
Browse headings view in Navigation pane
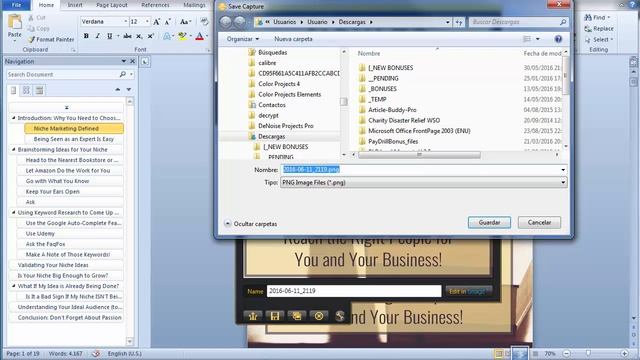[13, 90]
